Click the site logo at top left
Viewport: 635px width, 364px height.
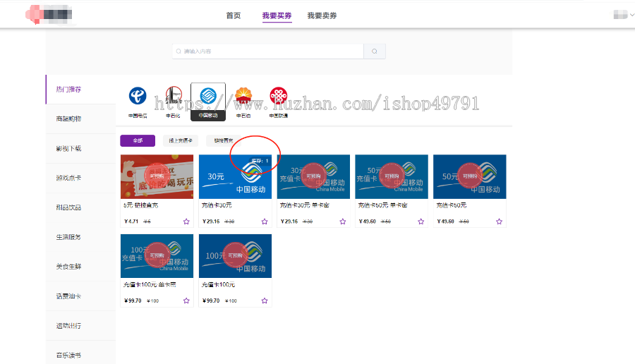pyautogui.click(x=49, y=15)
